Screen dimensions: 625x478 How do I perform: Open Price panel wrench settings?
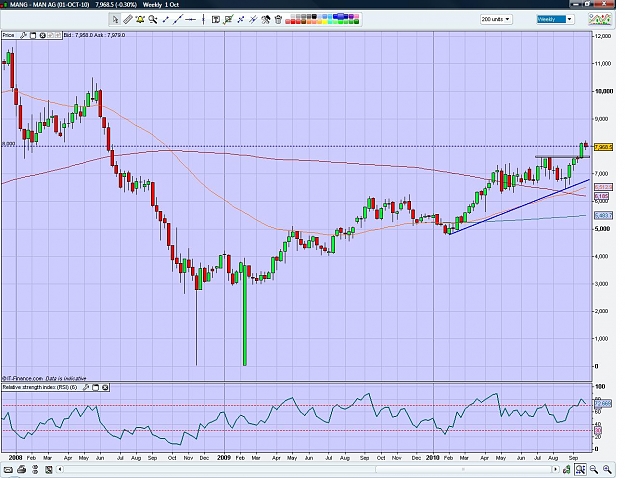pos(24,35)
